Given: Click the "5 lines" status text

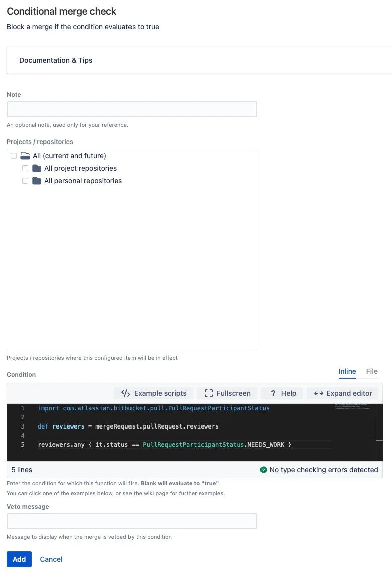Looking at the screenshot, I should click(22, 470).
